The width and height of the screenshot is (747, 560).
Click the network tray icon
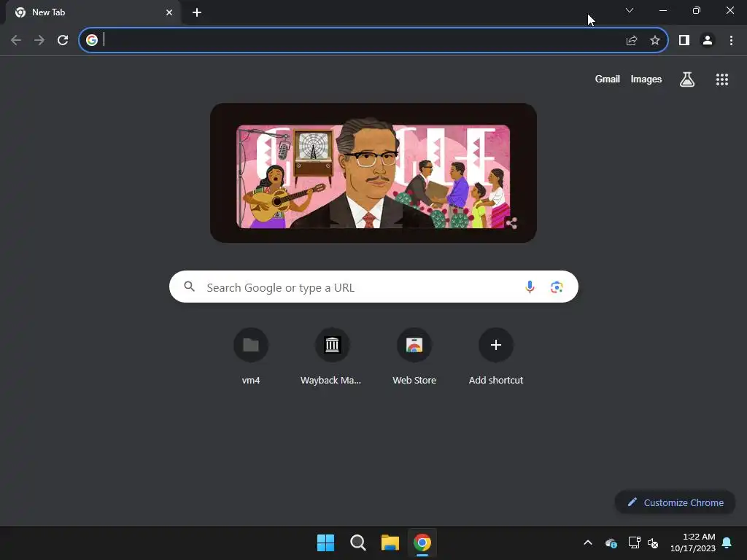(x=634, y=542)
